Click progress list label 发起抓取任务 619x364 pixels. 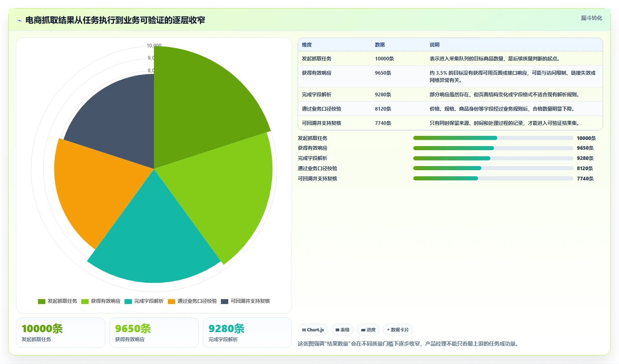(313, 138)
